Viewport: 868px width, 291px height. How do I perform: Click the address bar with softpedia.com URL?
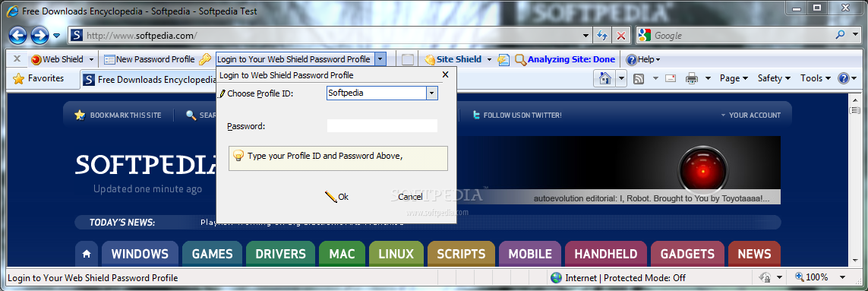click(330, 36)
